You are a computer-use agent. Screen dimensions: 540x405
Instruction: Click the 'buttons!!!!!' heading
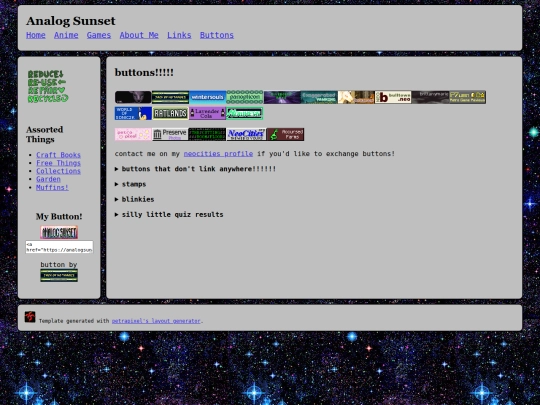click(144, 73)
